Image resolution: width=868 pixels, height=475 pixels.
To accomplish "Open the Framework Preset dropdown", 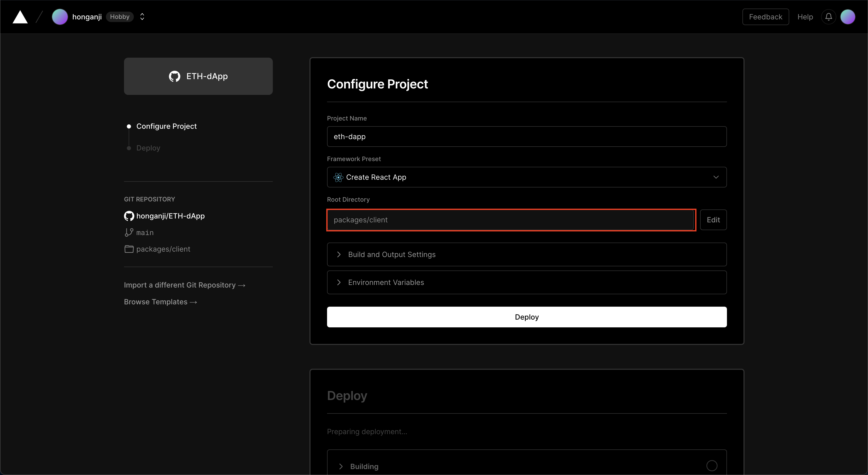I will 527,177.
